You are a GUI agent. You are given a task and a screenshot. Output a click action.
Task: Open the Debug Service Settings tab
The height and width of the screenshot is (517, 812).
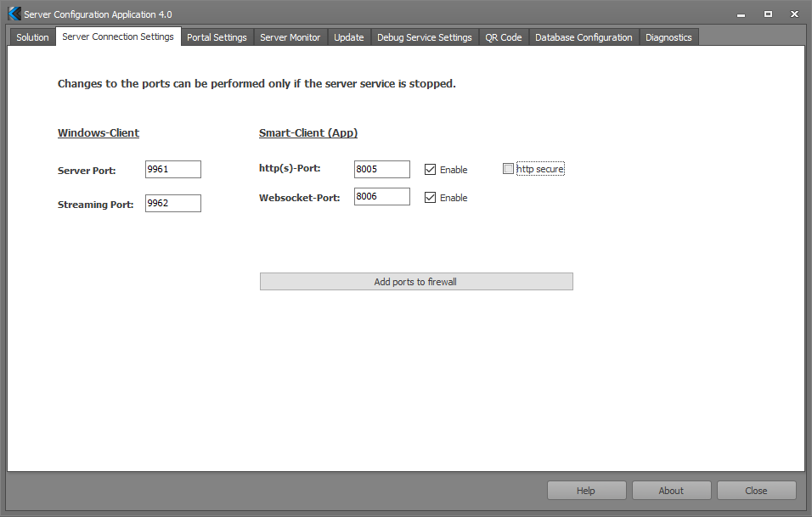[424, 37]
